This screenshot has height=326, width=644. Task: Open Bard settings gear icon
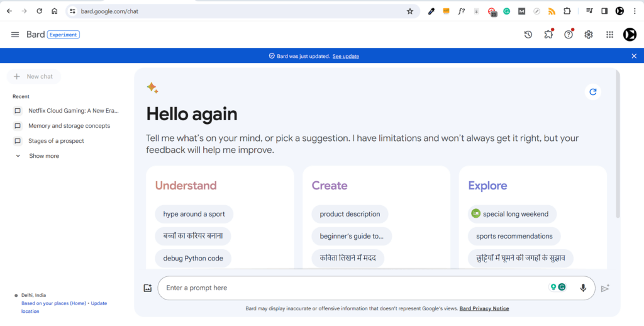(589, 35)
